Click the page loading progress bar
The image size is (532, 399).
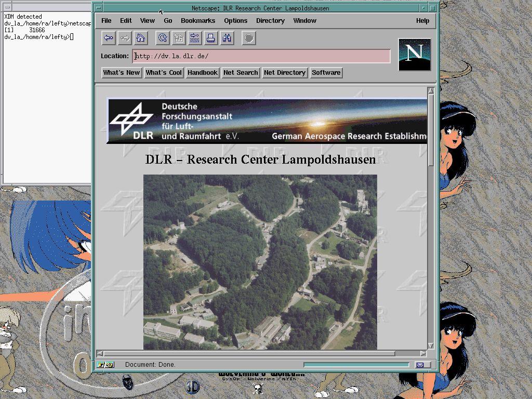(356, 365)
